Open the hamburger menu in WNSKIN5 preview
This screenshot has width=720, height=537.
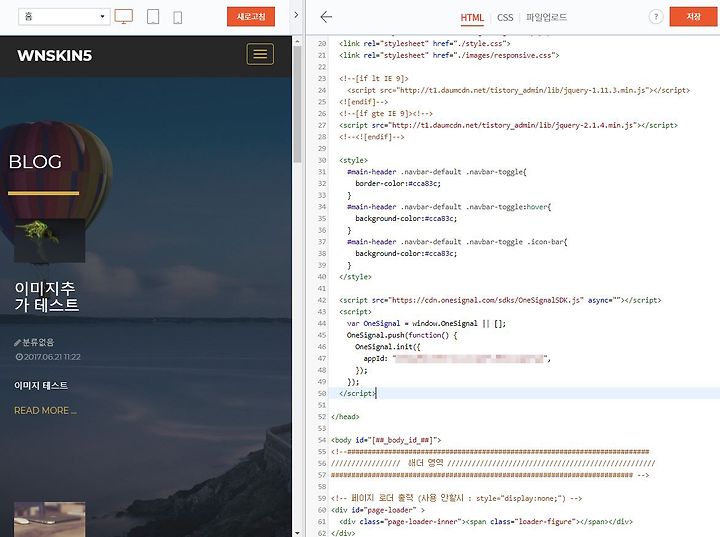pyautogui.click(x=260, y=54)
